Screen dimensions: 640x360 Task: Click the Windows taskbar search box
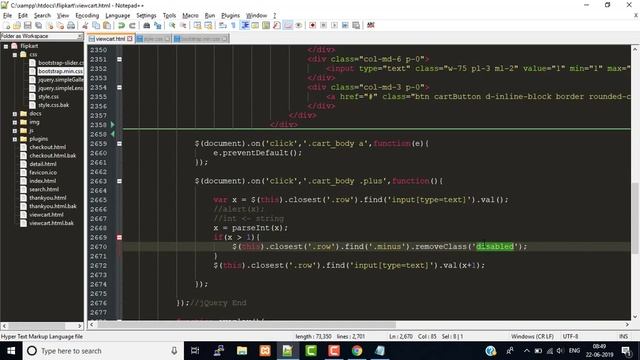(102, 351)
